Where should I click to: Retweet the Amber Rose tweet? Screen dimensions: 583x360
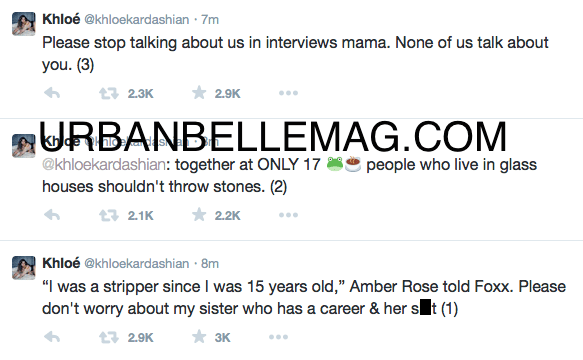point(109,337)
